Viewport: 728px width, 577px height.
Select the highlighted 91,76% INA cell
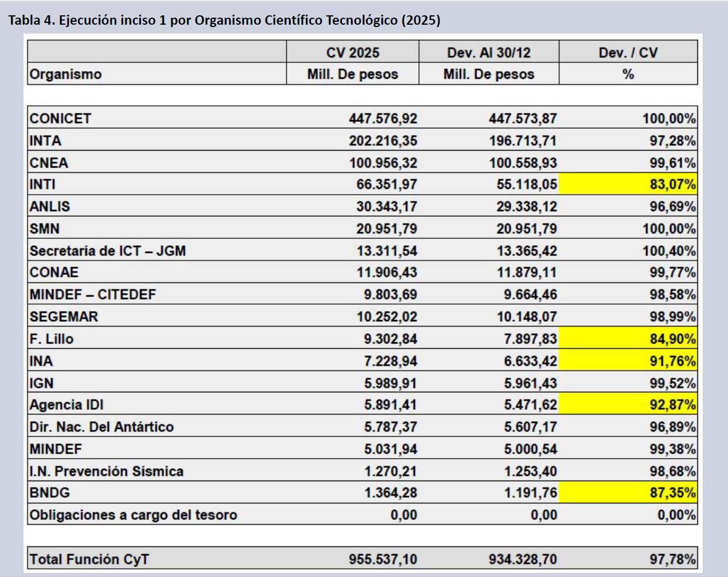[628, 361]
